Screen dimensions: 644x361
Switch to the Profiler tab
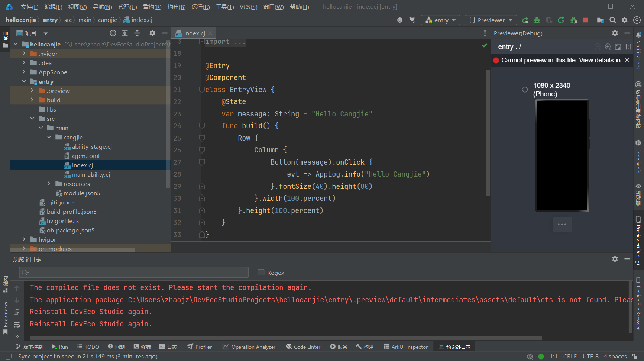[x=200, y=347]
